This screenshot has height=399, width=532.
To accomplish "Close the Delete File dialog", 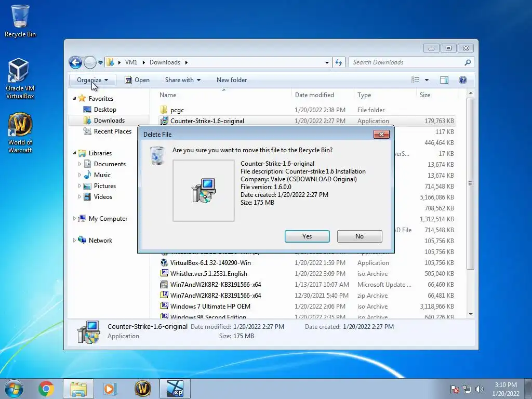I will click(x=381, y=135).
